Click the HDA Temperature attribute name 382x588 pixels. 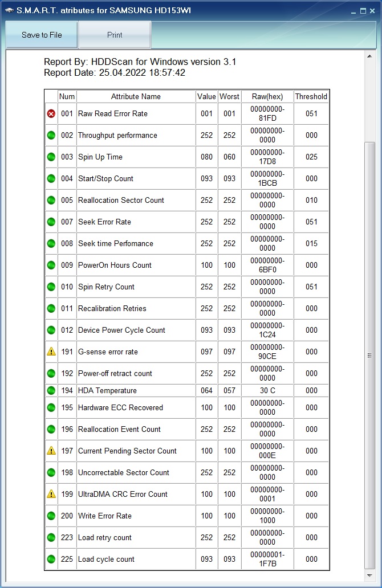[107, 390]
